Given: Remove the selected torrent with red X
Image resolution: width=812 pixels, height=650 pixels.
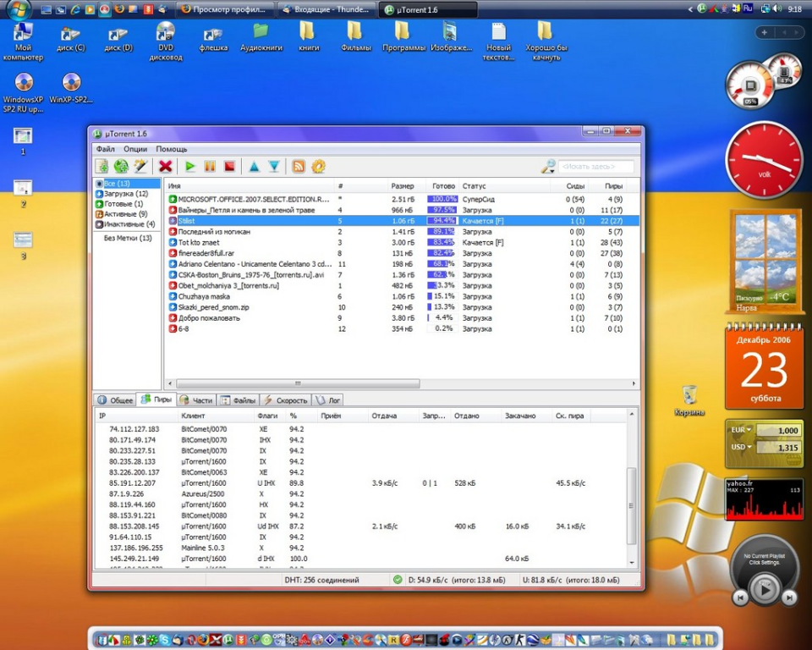Looking at the screenshot, I should 165,167.
